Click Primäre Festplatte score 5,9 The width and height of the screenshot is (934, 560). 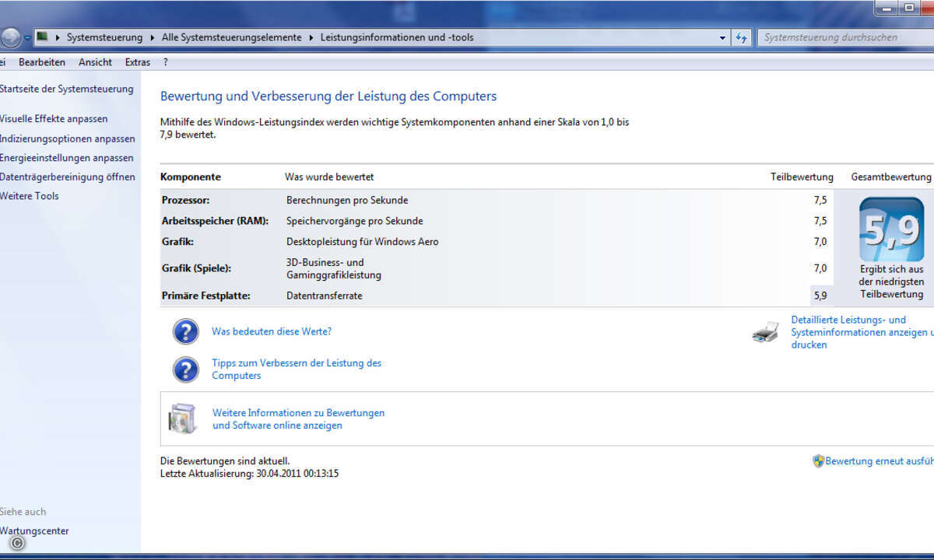[x=820, y=296]
